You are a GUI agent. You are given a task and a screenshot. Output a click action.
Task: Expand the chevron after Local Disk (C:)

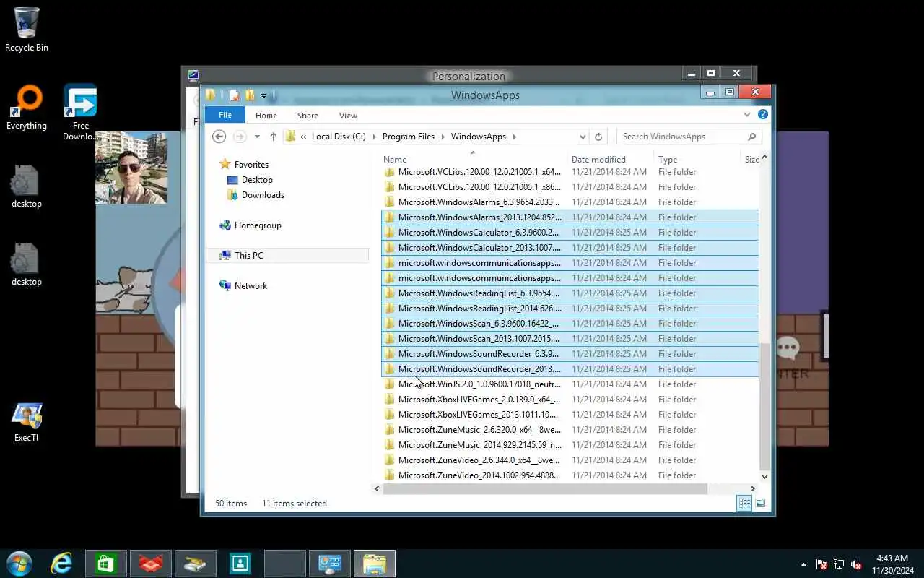click(x=374, y=137)
